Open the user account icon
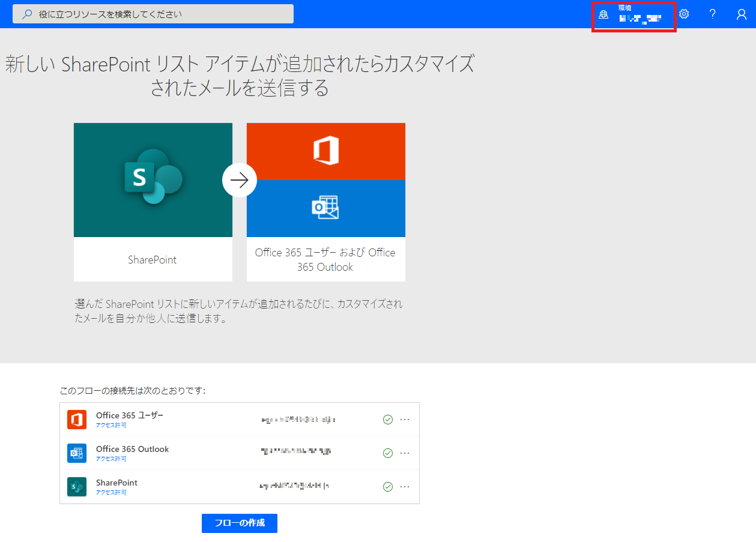Image resolution: width=756 pixels, height=542 pixels. coord(742,14)
